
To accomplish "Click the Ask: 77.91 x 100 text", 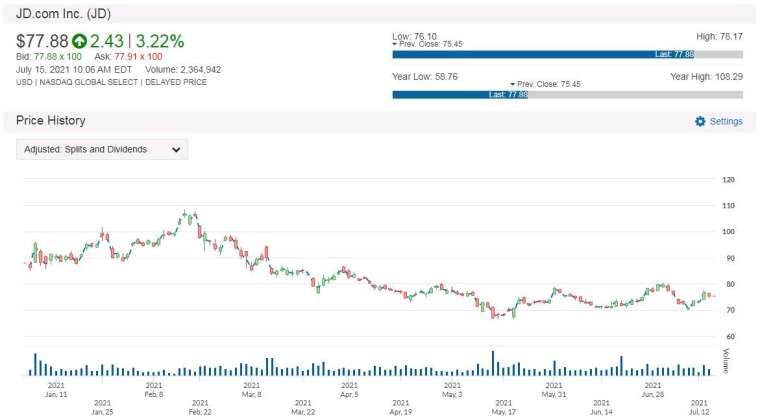I will coord(128,57).
